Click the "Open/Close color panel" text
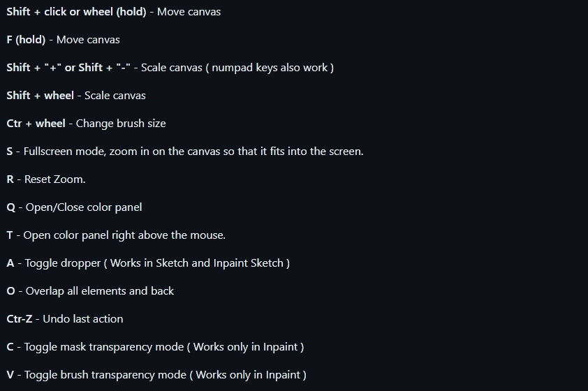Screen dimensions: 588x391 tap(84, 207)
